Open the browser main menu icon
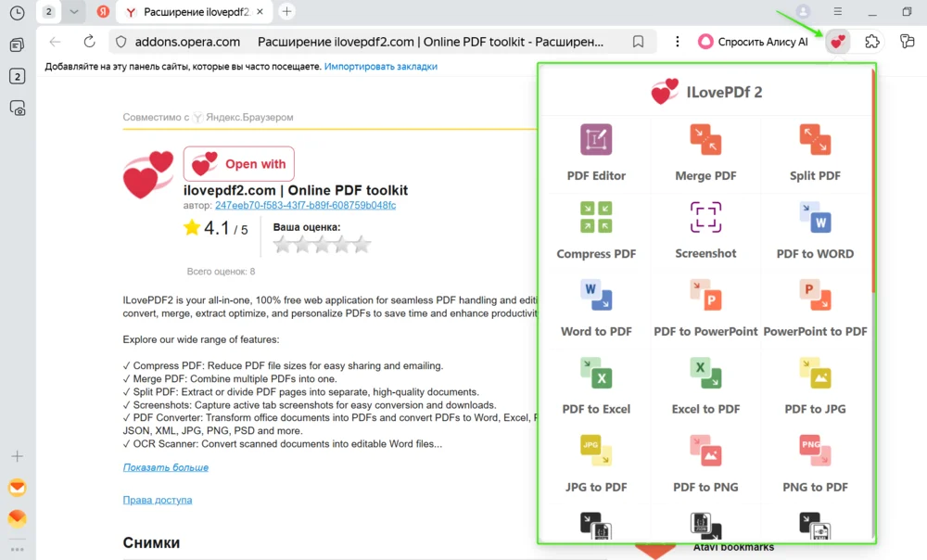This screenshot has height=560, width=927. [838, 11]
